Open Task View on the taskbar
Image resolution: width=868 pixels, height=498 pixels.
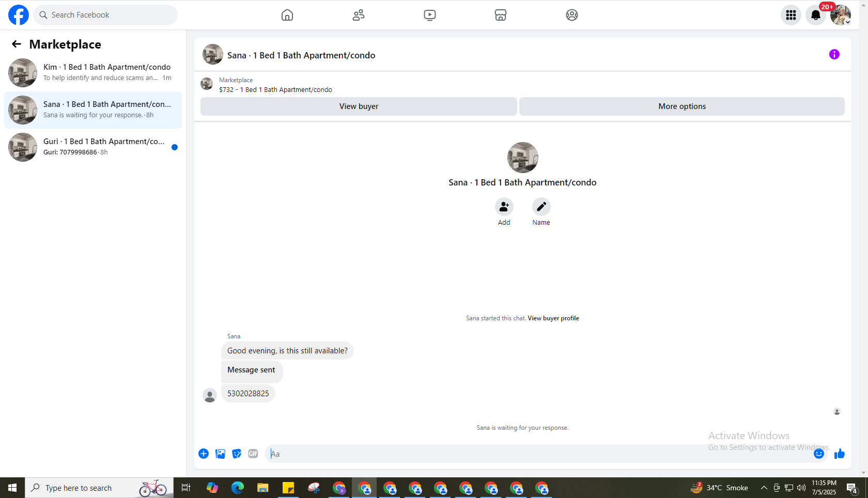186,488
